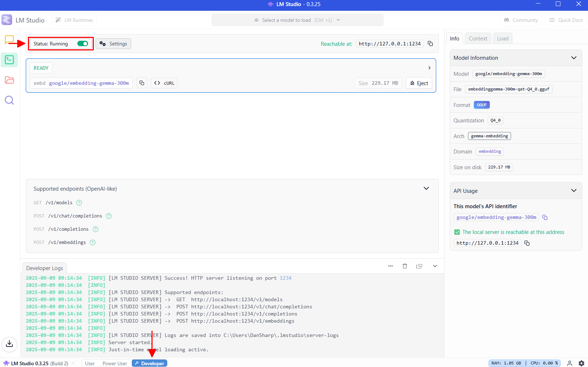The image size is (588, 367).
Task: Show help for /v1/embeddings endpoint
Action: pos(93,243)
